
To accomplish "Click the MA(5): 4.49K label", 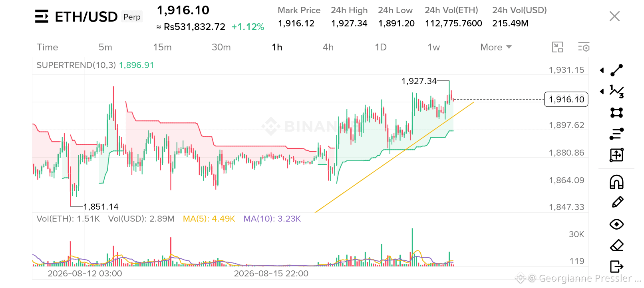I will (209, 219).
